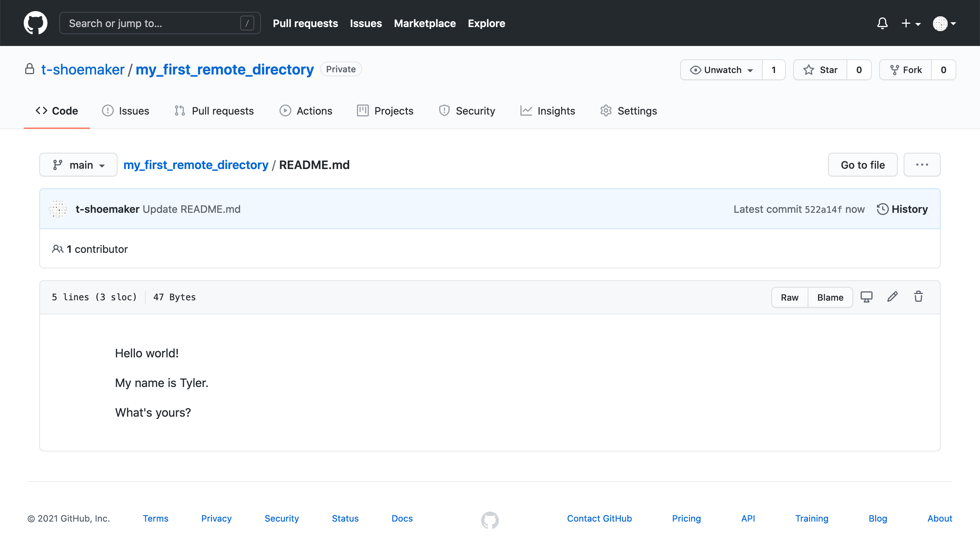This screenshot has width=980, height=539.
Task: Click Go to file button
Action: coord(863,165)
